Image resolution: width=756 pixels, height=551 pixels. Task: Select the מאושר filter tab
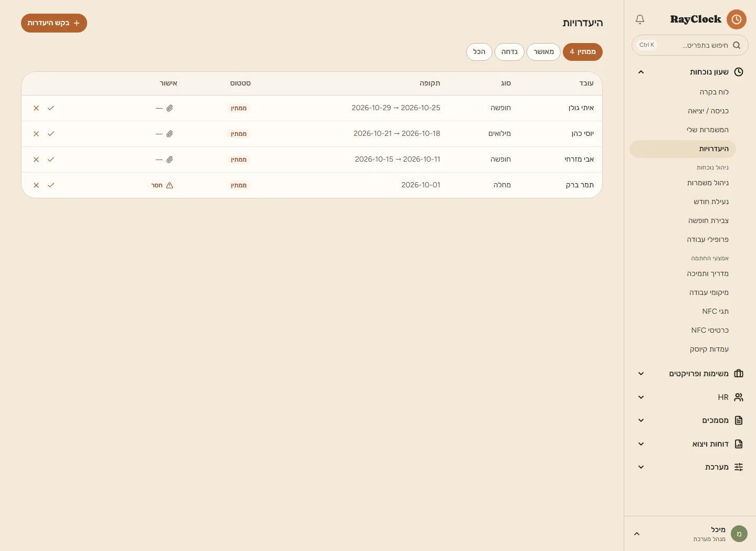point(544,52)
